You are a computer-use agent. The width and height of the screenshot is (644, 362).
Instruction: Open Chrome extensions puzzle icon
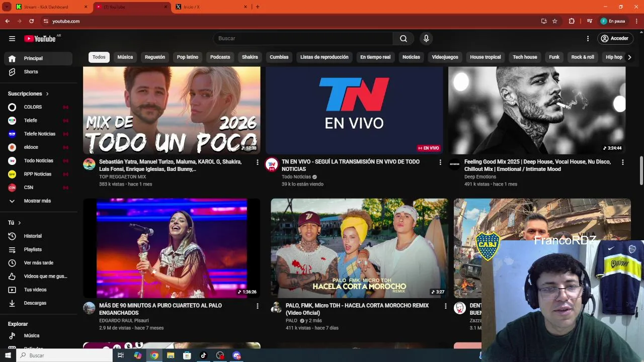pos(572,21)
